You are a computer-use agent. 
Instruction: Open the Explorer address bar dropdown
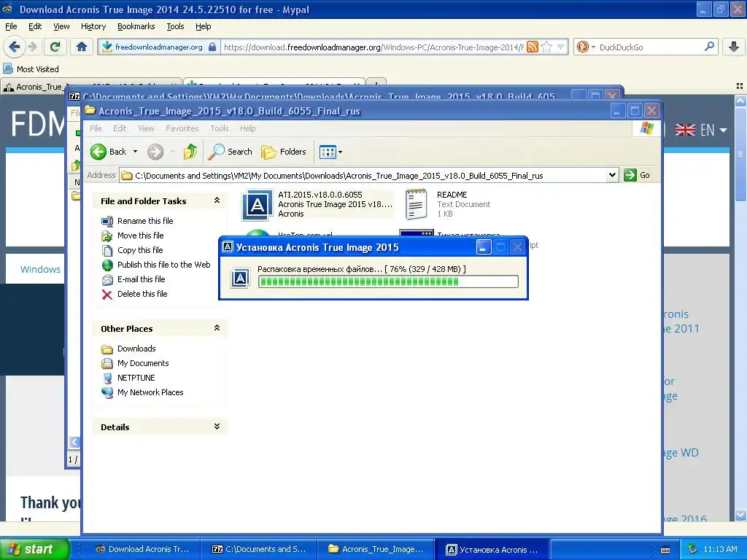[612, 175]
